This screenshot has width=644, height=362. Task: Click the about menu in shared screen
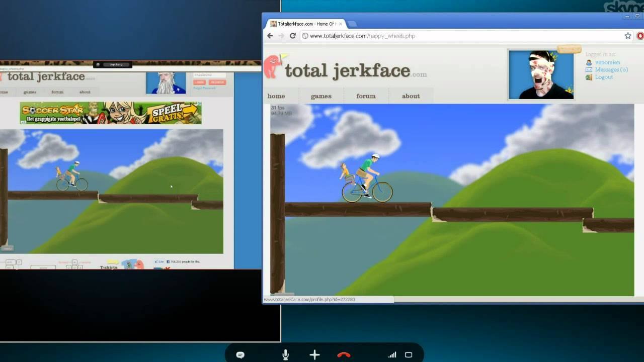pos(85,92)
